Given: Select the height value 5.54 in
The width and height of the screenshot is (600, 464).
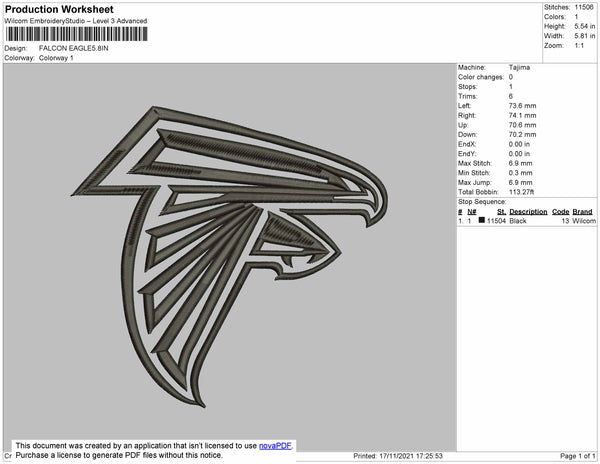Looking at the screenshot, I should point(584,26).
